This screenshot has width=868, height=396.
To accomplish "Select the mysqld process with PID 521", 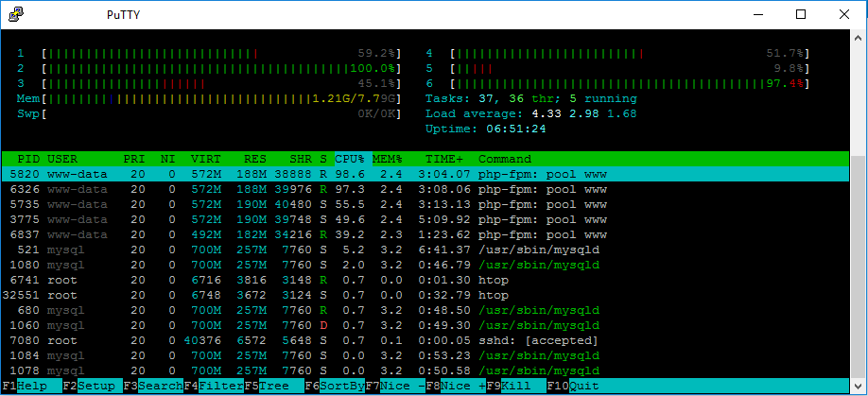I will coord(425,250).
